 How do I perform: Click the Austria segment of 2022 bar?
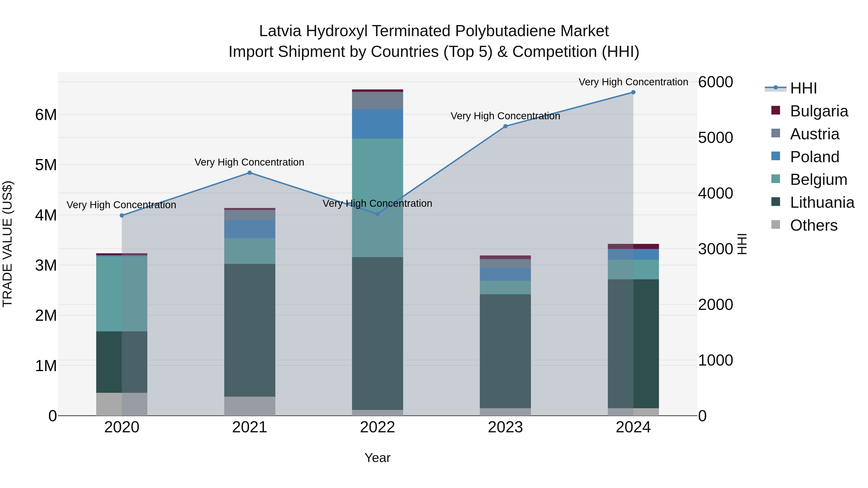click(378, 101)
